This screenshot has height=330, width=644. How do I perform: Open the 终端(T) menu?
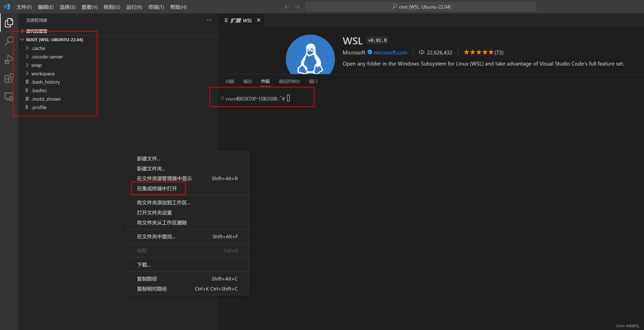pos(156,7)
